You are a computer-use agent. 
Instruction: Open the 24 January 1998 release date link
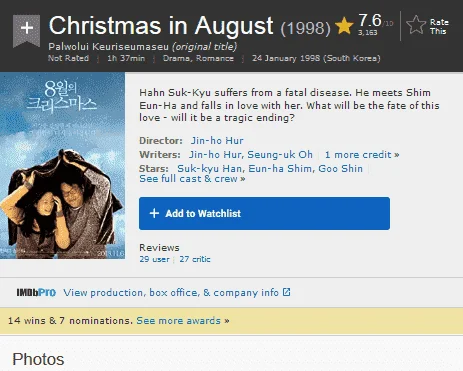(x=316, y=58)
